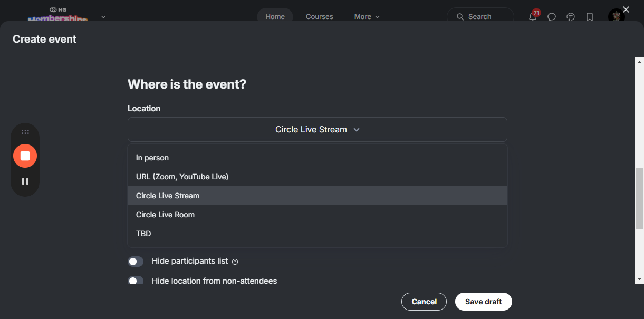
Task: Stop the screen recording
Action: click(25, 156)
